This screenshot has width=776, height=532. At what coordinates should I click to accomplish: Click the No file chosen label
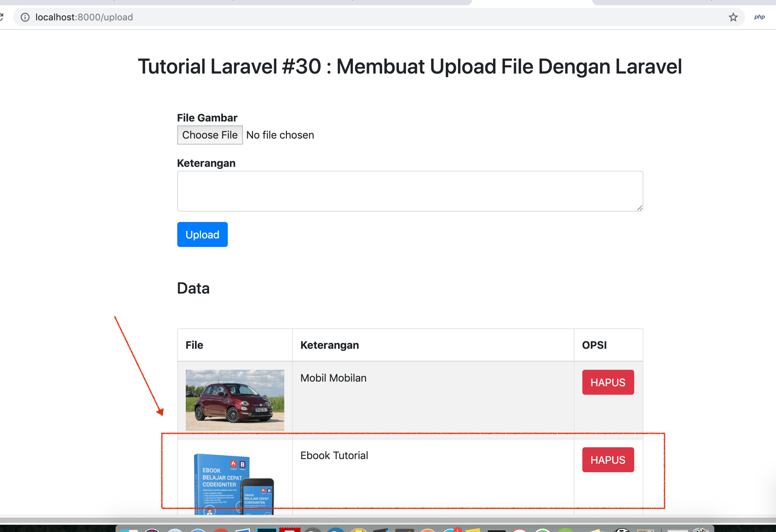[280, 135]
